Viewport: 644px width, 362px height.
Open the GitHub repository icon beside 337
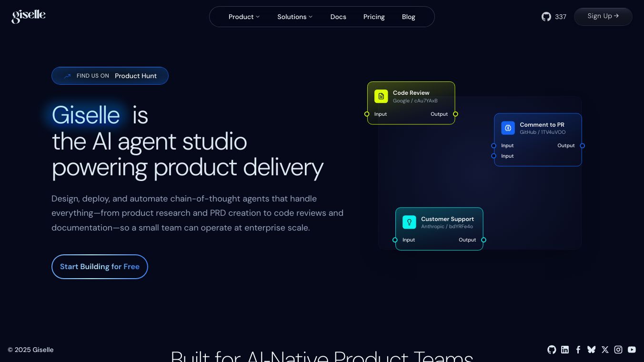pos(546,17)
